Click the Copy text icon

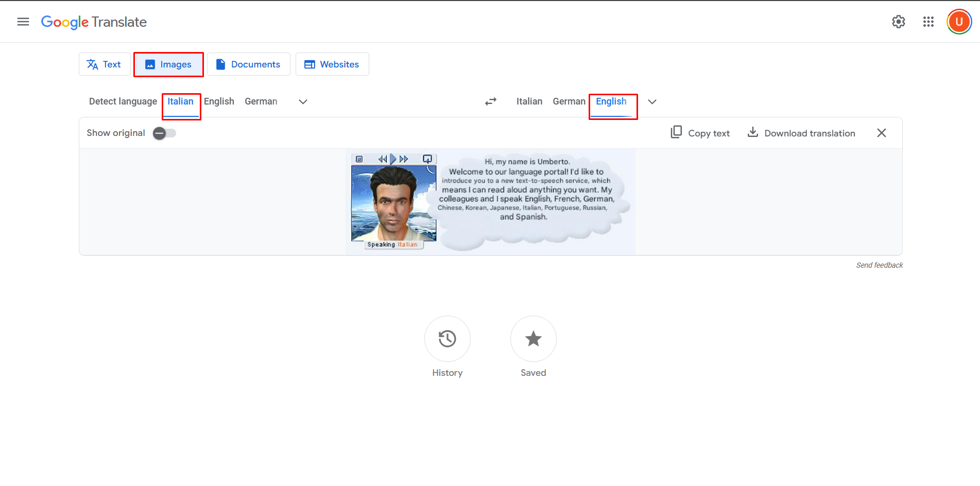(676, 132)
